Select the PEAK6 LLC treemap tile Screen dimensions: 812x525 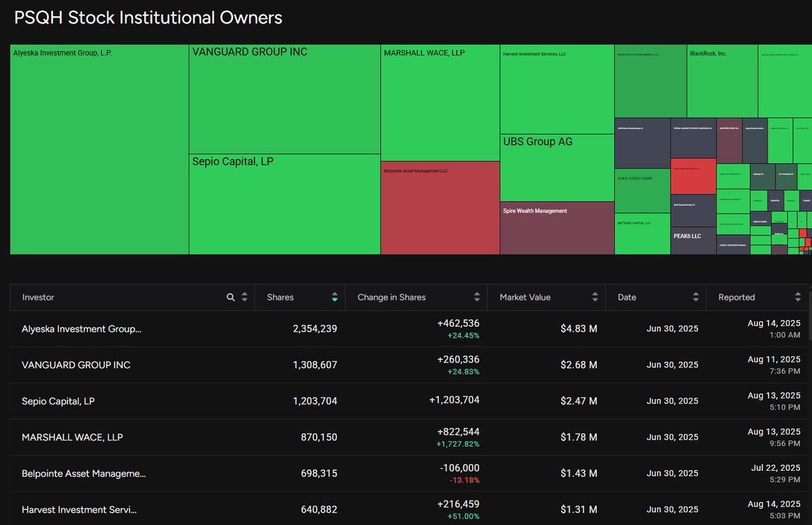tap(693, 241)
